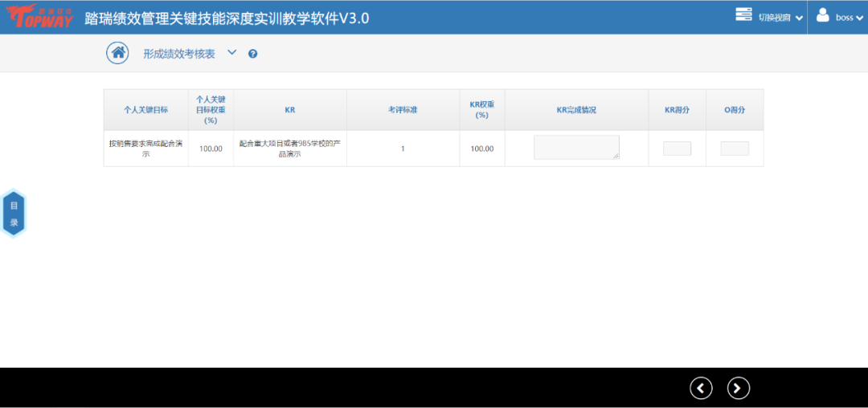
Task: Open the help question mark icon
Action: click(x=252, y=54)
